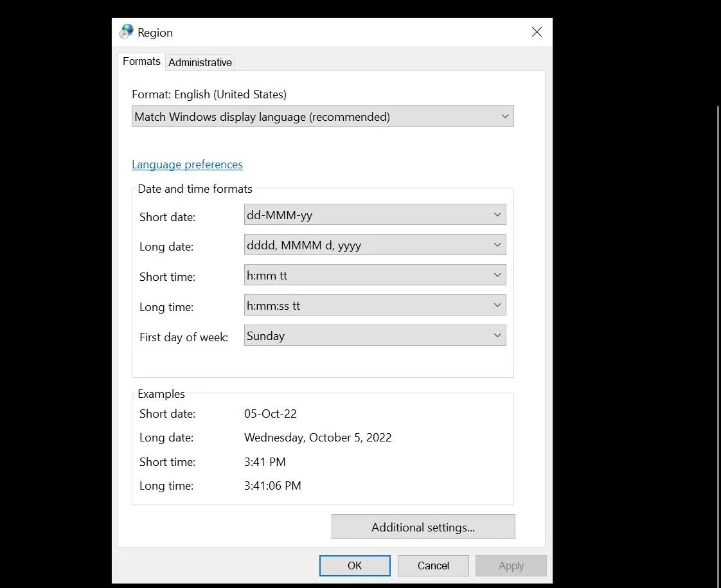This screenshot has height=588, width=721.
Task: Click the Date and time formats heading
Action: coord(195,189)
